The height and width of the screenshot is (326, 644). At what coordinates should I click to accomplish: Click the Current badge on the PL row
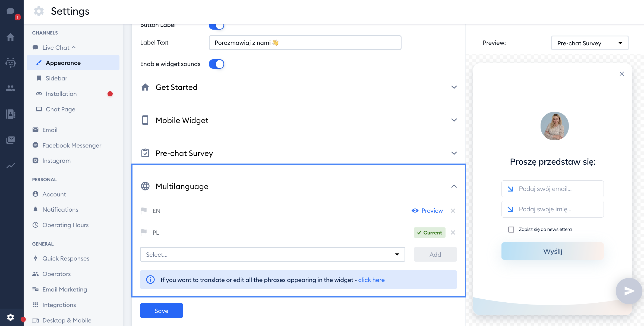430,233
